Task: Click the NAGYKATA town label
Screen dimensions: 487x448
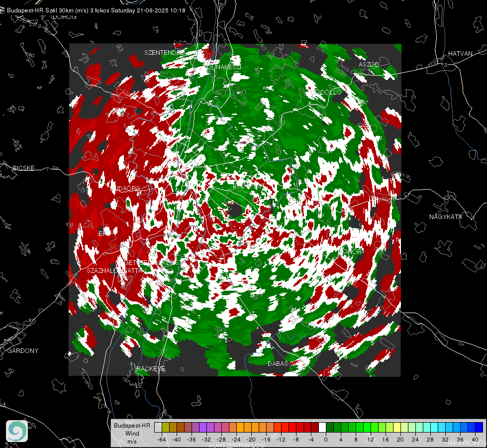Action: click(446, 217)
